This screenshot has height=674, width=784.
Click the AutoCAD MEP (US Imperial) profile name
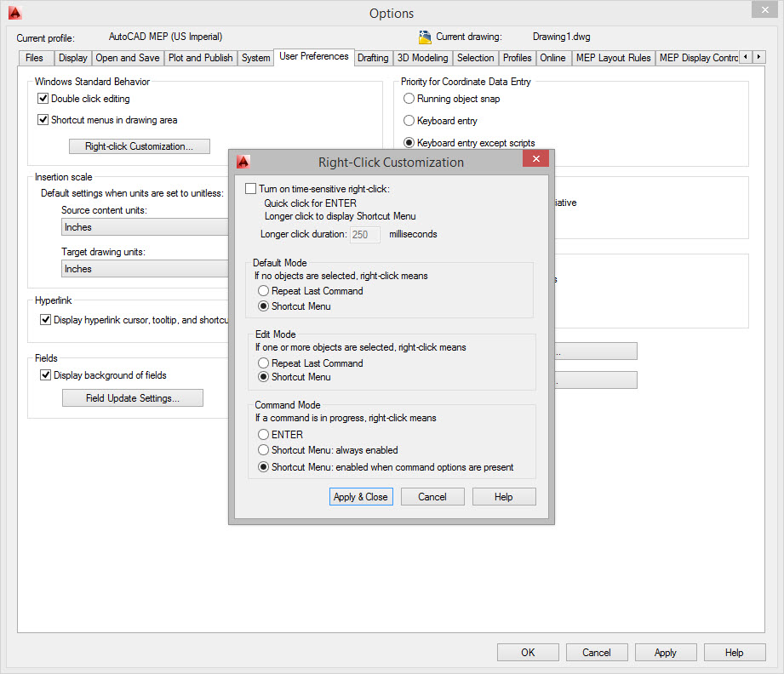(x=165, y=37)
